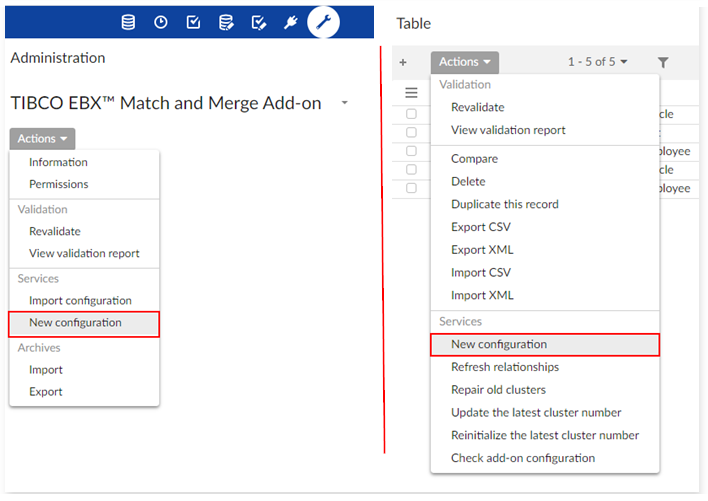Select Check add-on configuration entry
The image size is (708, 501).
523,458
